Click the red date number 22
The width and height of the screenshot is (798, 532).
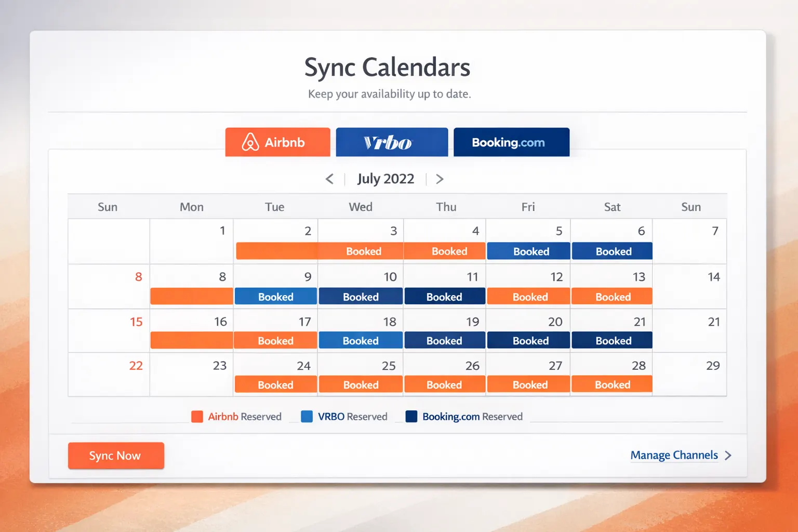click(136, 366)
